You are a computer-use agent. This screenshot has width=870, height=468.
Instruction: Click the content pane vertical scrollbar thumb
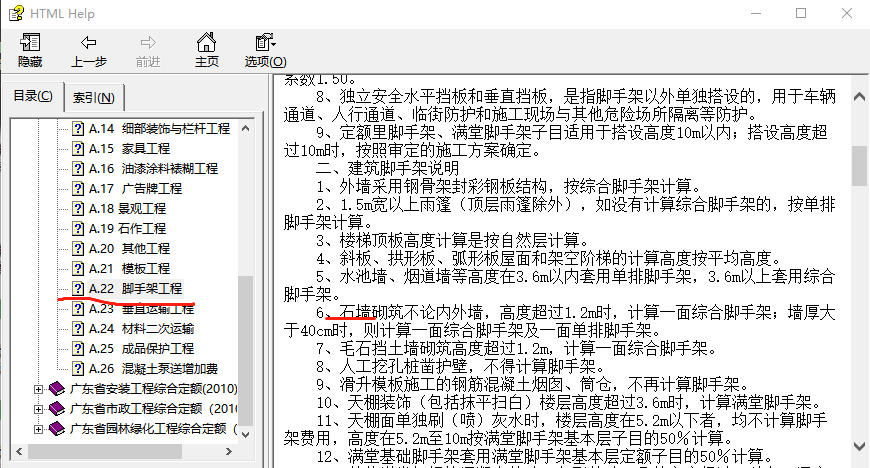[x=859, y=166]
